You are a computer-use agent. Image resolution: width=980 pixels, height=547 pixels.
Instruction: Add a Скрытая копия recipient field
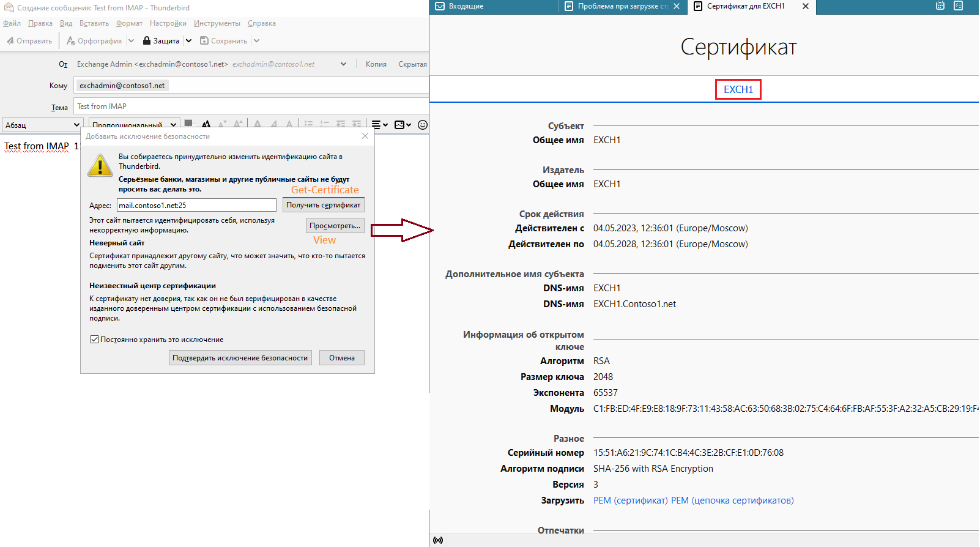(412, 64)
